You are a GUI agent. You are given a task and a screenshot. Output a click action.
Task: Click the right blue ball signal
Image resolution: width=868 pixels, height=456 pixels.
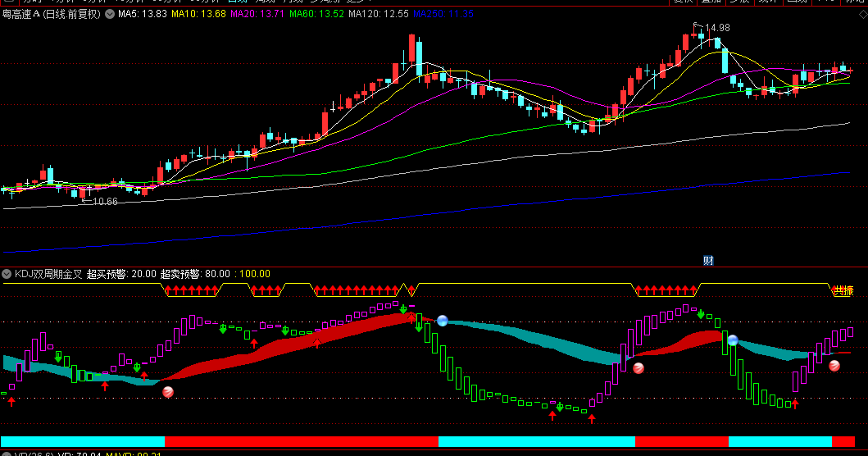(x=733, y=340)
